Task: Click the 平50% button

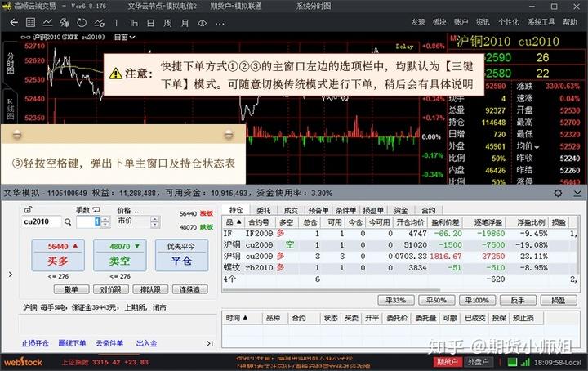Action: (x=436, y=301)
